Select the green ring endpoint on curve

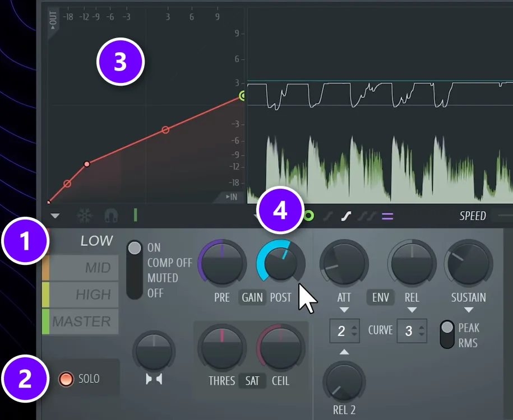(x=242, y=96)
